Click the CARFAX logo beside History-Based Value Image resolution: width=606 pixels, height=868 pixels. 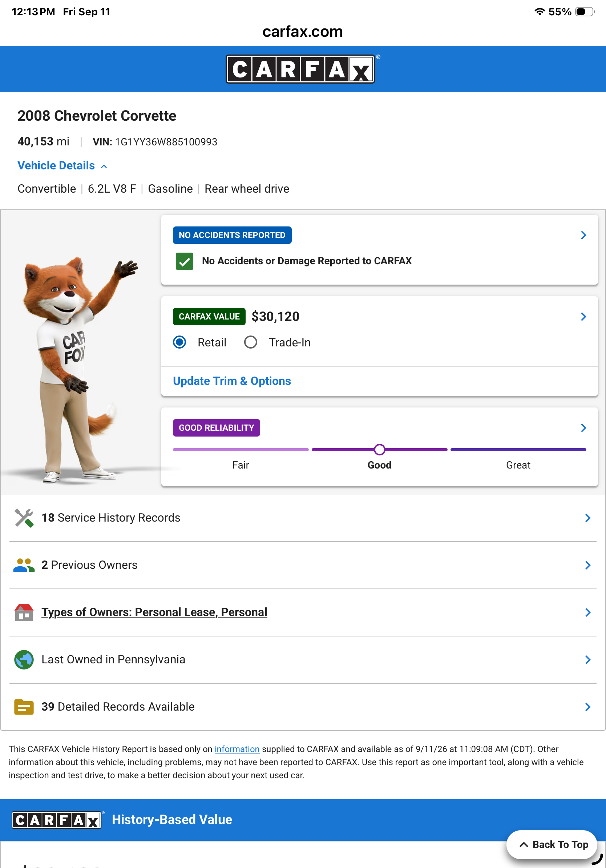pyautogui.click(x=57, y=820)
